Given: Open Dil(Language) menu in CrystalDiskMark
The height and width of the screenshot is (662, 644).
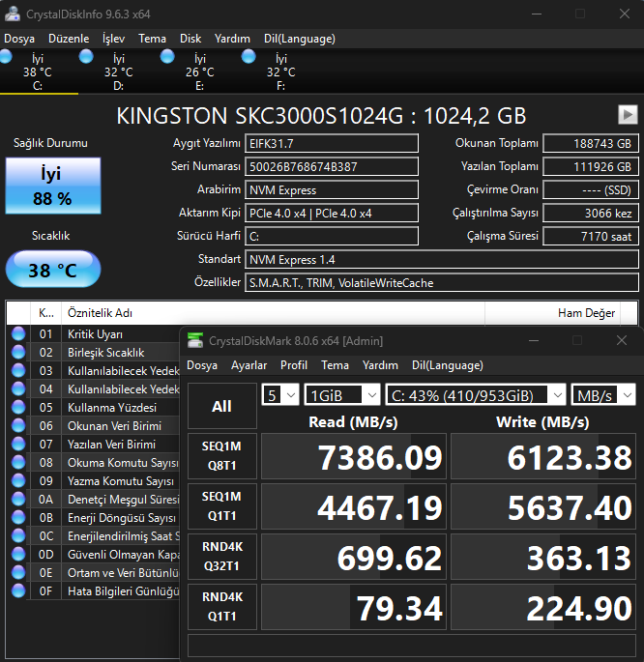Looking at the screenshot, I should tap(447, 365).
